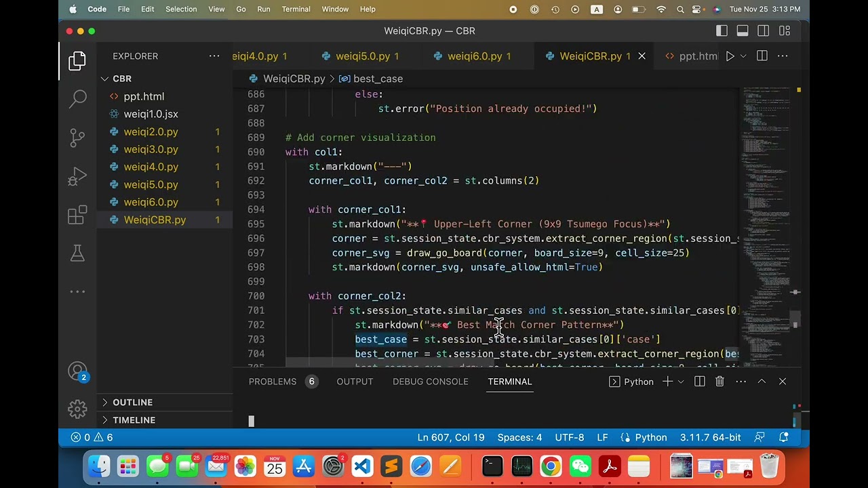Open weiqi1.0.jsx in Explorer

pyautogui.click(x=165, y=114)
